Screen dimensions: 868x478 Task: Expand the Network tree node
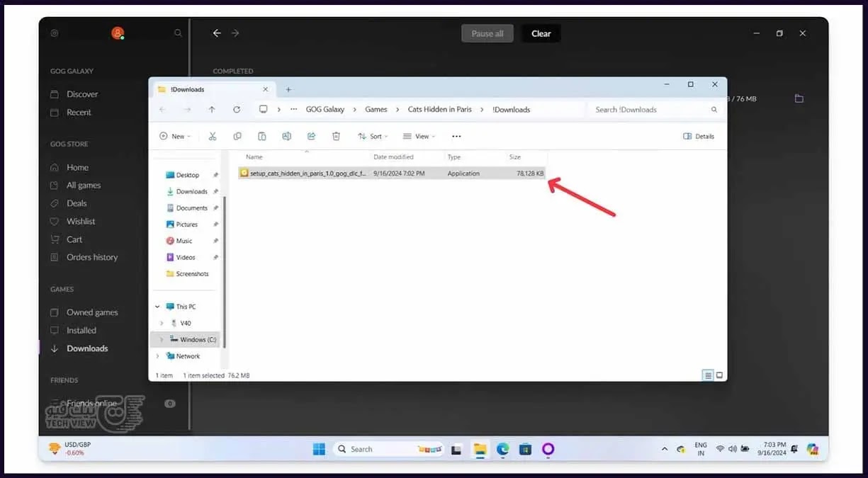pyautogui.click(x=157, y=356)
